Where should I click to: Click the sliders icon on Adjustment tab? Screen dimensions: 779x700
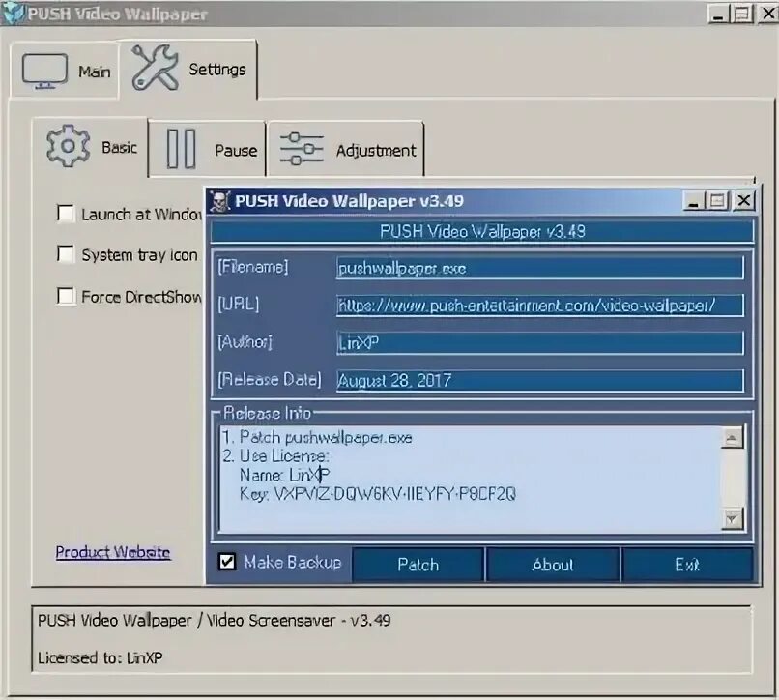tap(302, 149)
